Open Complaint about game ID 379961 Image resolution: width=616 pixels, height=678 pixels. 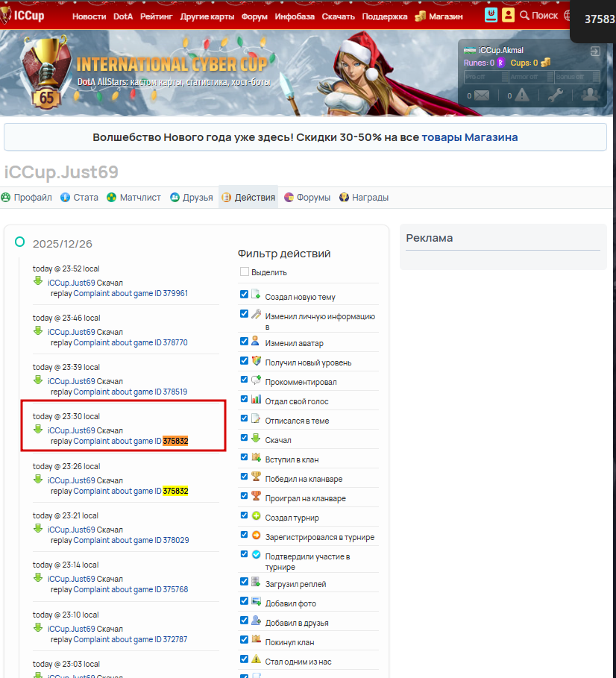(x=131, y=293)
